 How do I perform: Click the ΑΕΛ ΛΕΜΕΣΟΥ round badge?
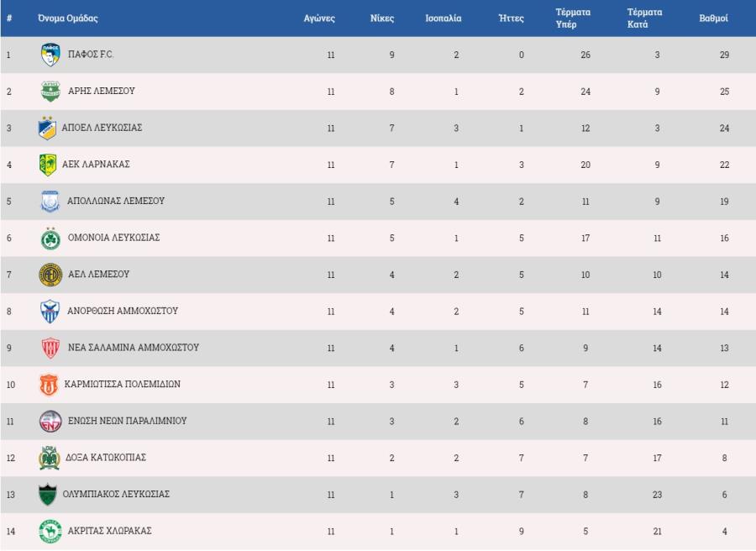(50, 275)
